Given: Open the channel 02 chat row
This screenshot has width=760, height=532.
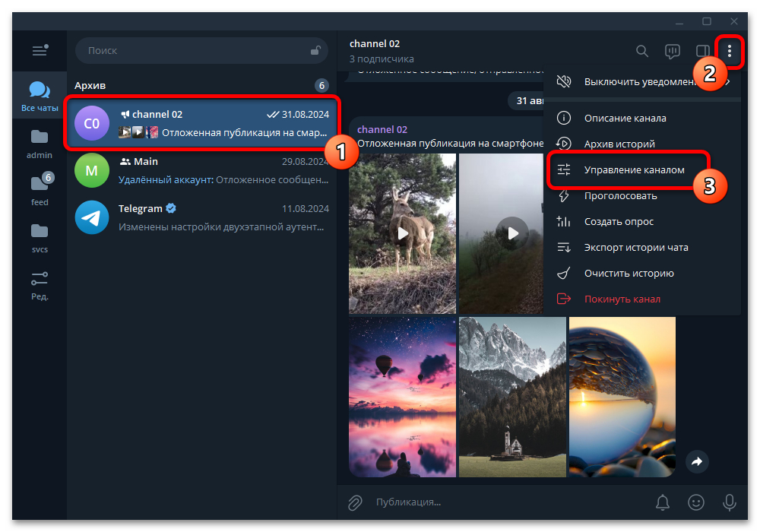Looking at the screenshot, I should pos(202,123).
